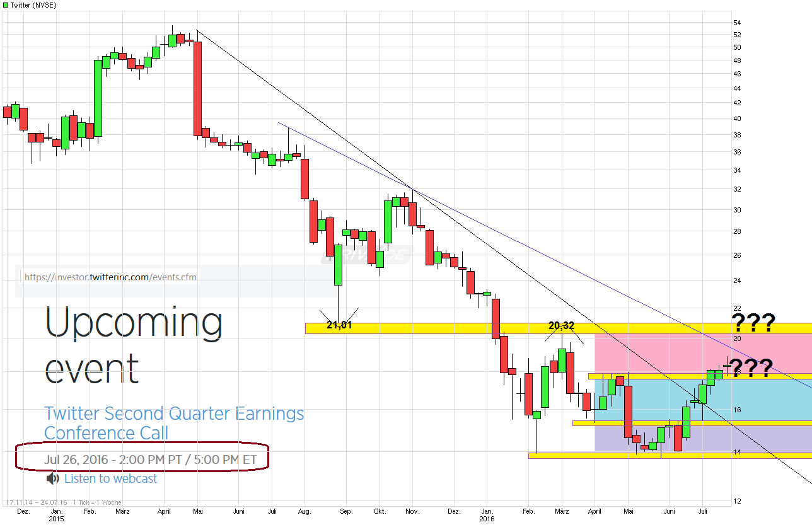The image size is (812, 532).
Task: Open Twitter Second Quarter Earnings Conference Call link
Action: 174,423
